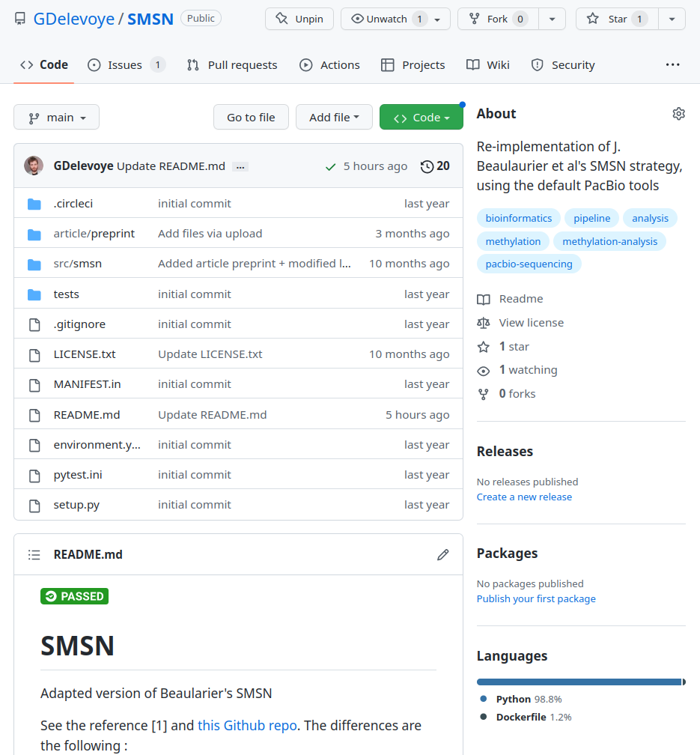The width and height of the screenshot is (700, 755).
Task: Expand the commit message ellipsis button
Action: click(x=240, y=166)
